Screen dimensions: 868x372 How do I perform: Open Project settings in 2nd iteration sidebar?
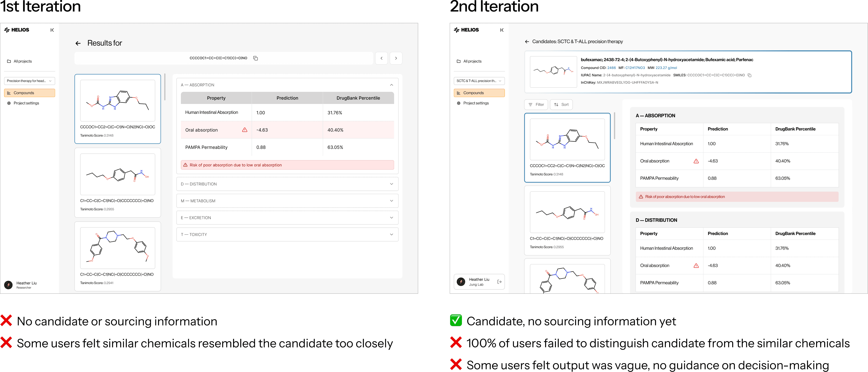(475, 103)
